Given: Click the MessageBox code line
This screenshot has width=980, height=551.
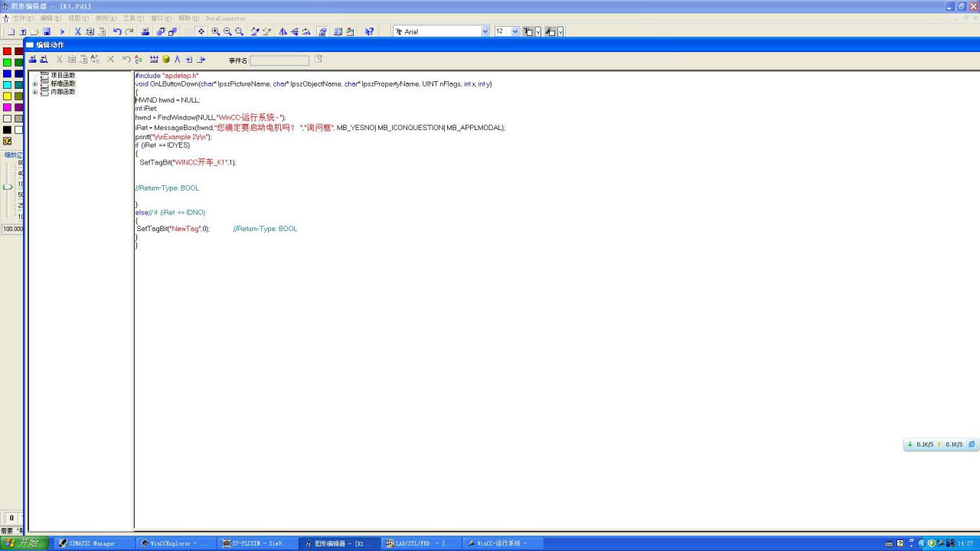Looking at the screenshot, I should pyautogui.click(x=320, y=128).
